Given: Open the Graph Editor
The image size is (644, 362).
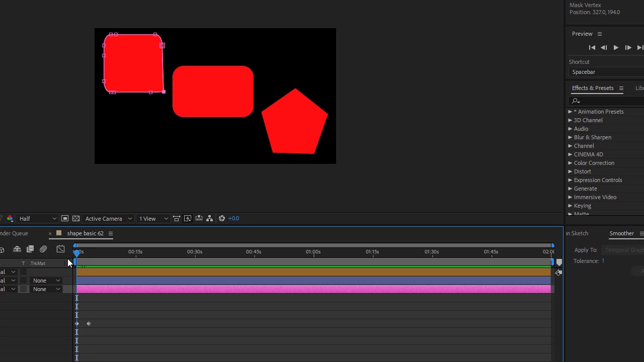Looking at the screenshot, I should click(60, 249).
